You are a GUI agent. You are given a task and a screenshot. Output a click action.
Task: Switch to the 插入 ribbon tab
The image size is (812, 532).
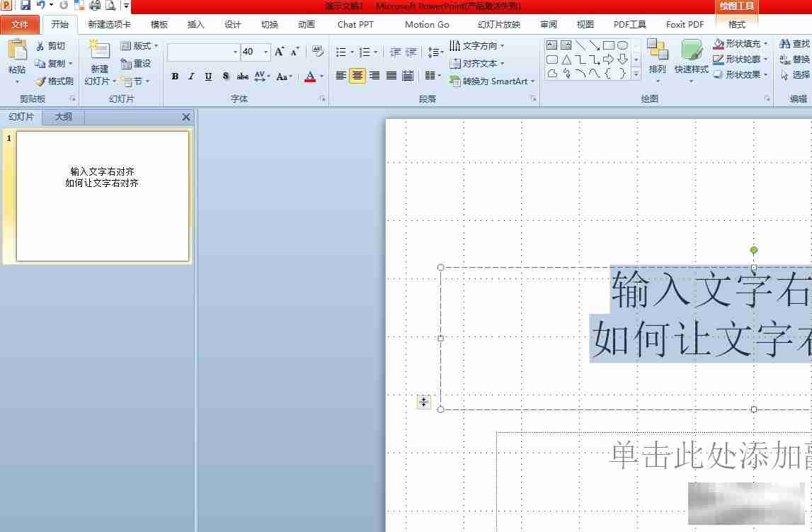(x=195, y=24)
